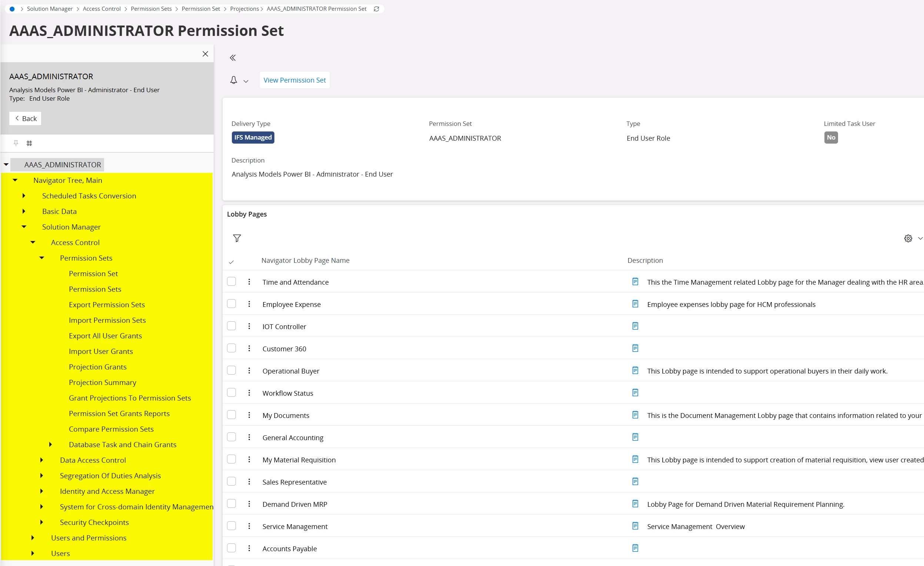
Task: Select the checkbox for Operational Buyer
Action: tap(231, 370)
